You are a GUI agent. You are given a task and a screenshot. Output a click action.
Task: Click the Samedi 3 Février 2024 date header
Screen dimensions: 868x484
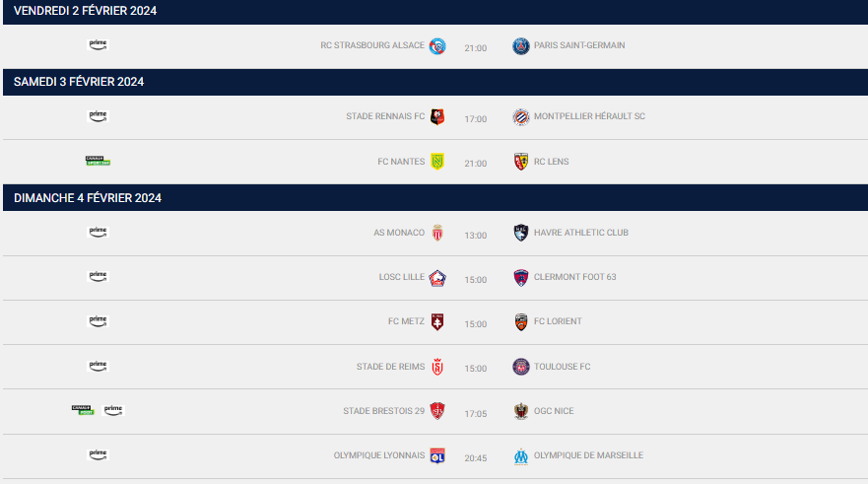(x=79, y=82)
